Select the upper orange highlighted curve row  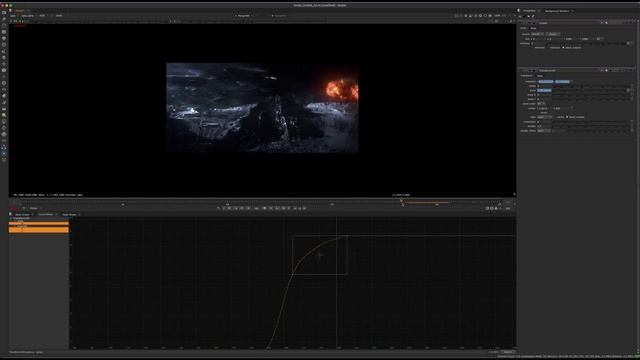coord(39,224)
